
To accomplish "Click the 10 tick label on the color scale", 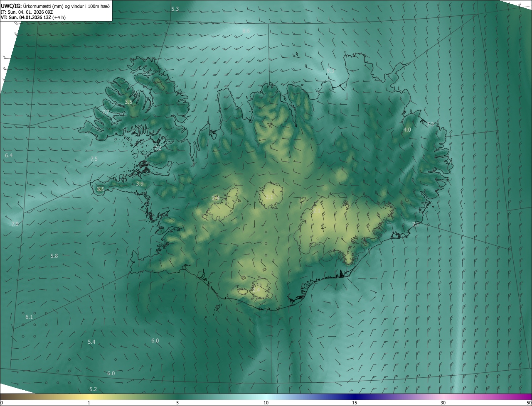I will (x=266, y=403).
